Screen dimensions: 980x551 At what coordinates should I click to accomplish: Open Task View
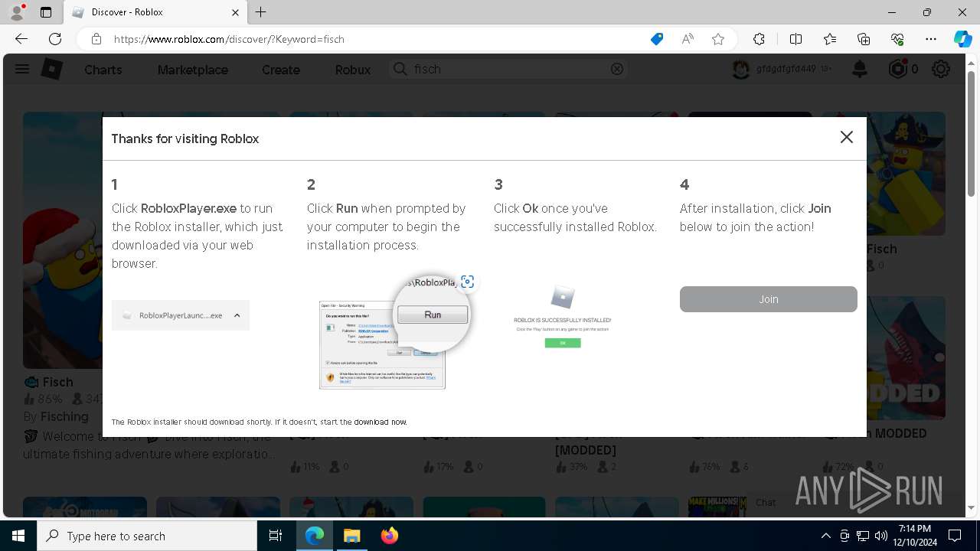[276, 536]
